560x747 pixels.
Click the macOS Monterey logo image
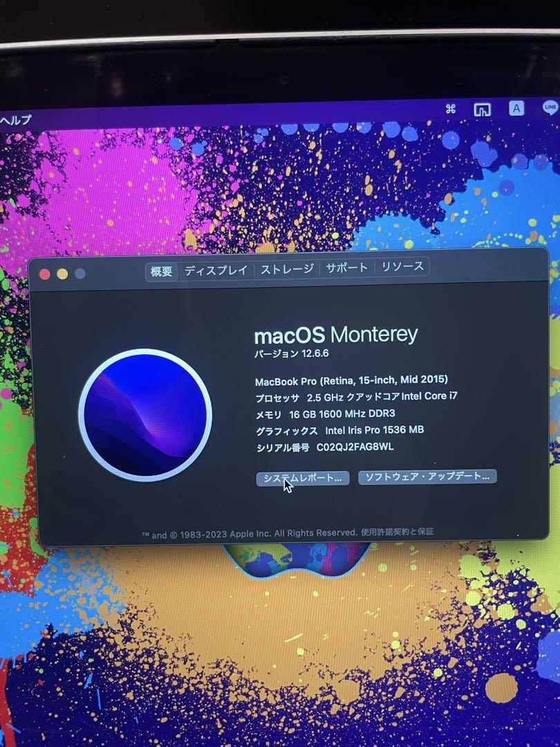click(x=145, y=415)
